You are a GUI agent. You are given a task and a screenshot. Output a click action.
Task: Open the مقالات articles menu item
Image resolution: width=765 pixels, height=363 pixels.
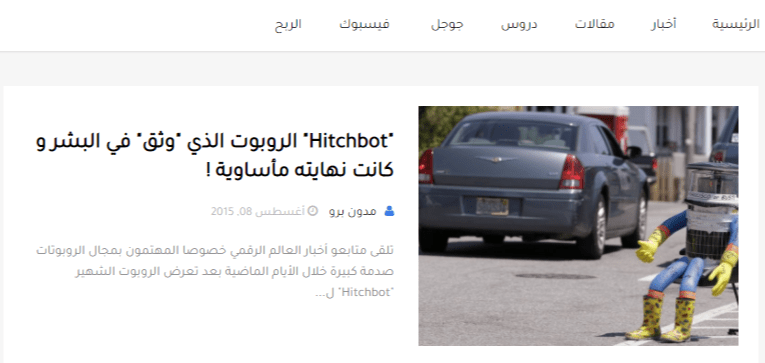tap(594, 23)
